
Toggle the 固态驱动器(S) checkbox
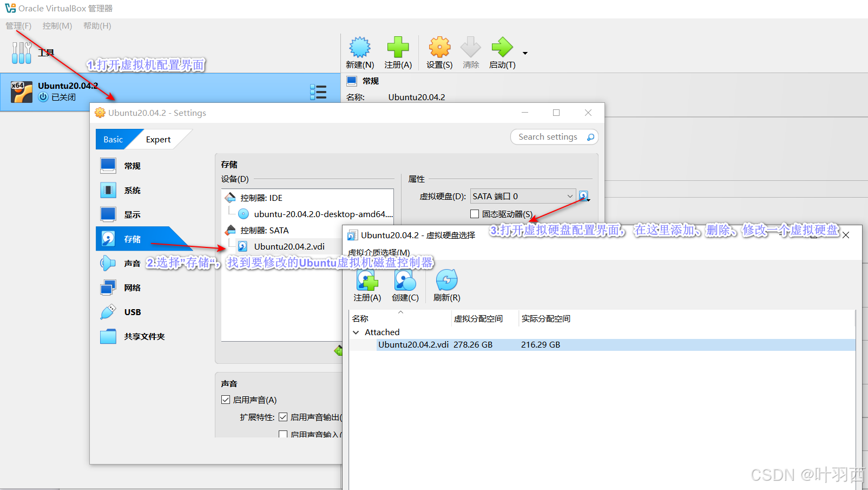point(475,214)
